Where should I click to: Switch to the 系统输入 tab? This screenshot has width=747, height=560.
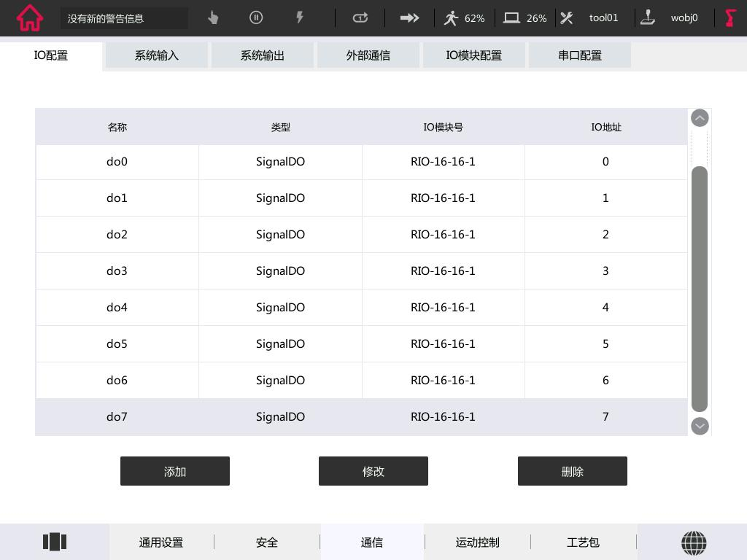click(156, 55)
